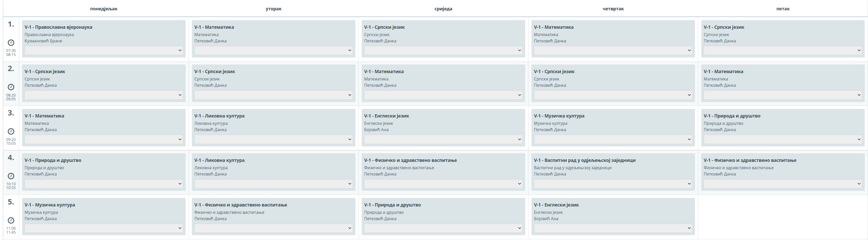Expand dropdown for Tuesday period 3 Ликовна култура
Image resolution: width=868 pixels, height=240 pixels.
click(x=273, y=139)
